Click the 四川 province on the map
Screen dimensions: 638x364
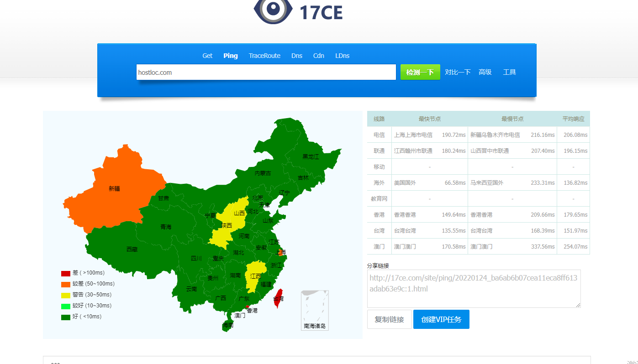196,258
